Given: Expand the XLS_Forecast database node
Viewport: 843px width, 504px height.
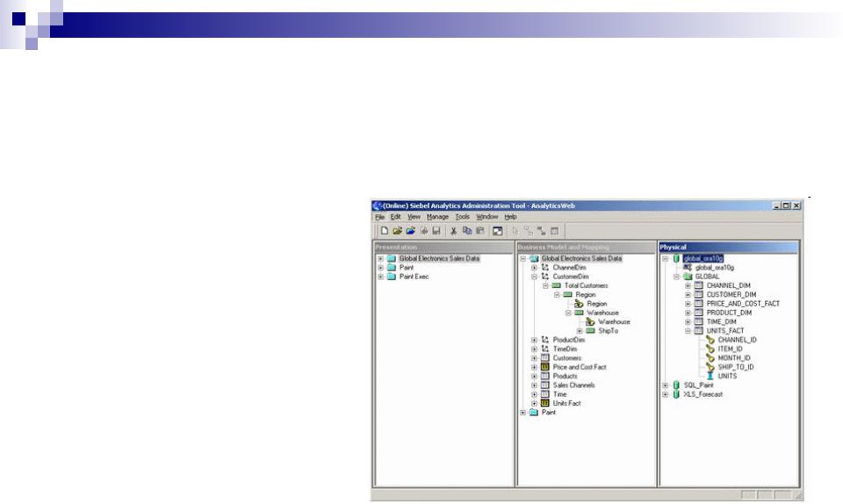Looking at the screenshot, I should coord(665,394).
